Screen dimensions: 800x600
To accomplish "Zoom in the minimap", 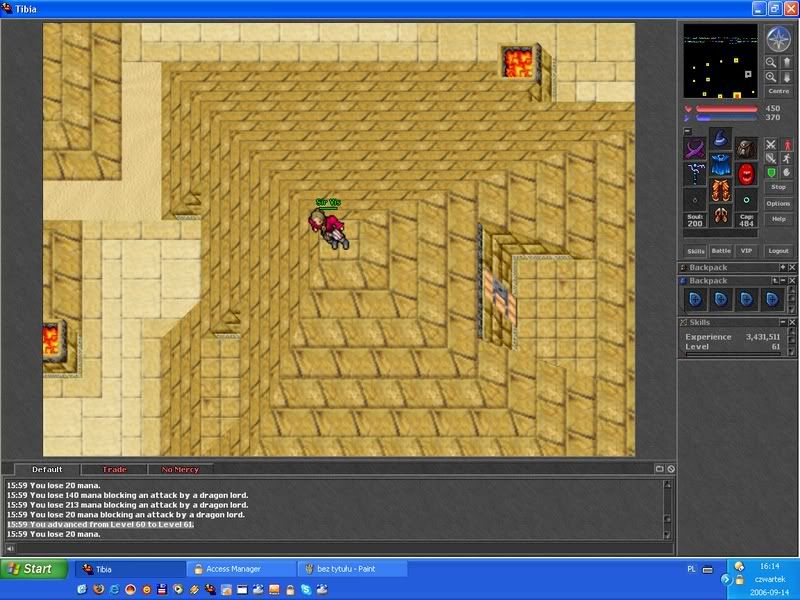I will [771, 77].
